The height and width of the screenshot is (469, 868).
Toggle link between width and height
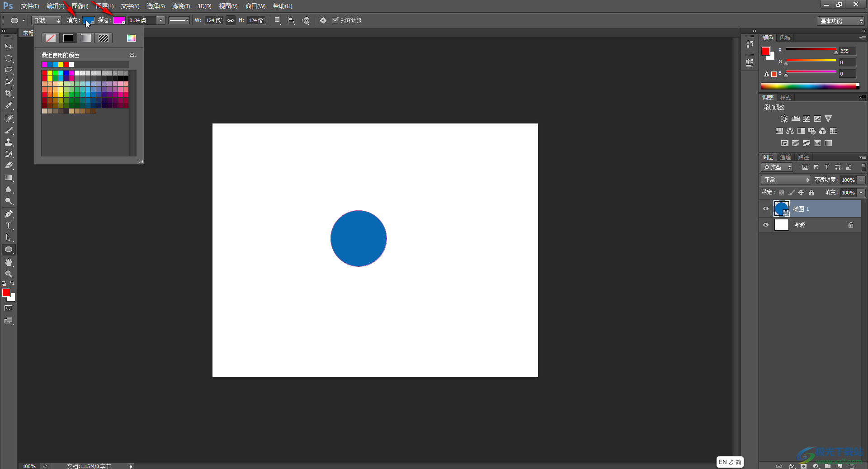point(231,20)
